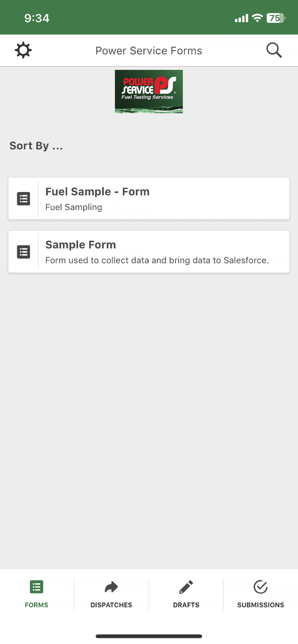Open the Fuel Sample - Form title
This screenshot has width=298, height=644.
coord(98,191)
